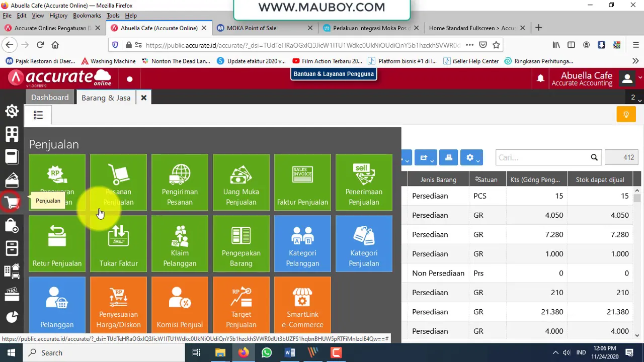Viewport: 644px width, 362px height.
Task: Click the pie chart reports sidebar icon
Action: point(12,317)
